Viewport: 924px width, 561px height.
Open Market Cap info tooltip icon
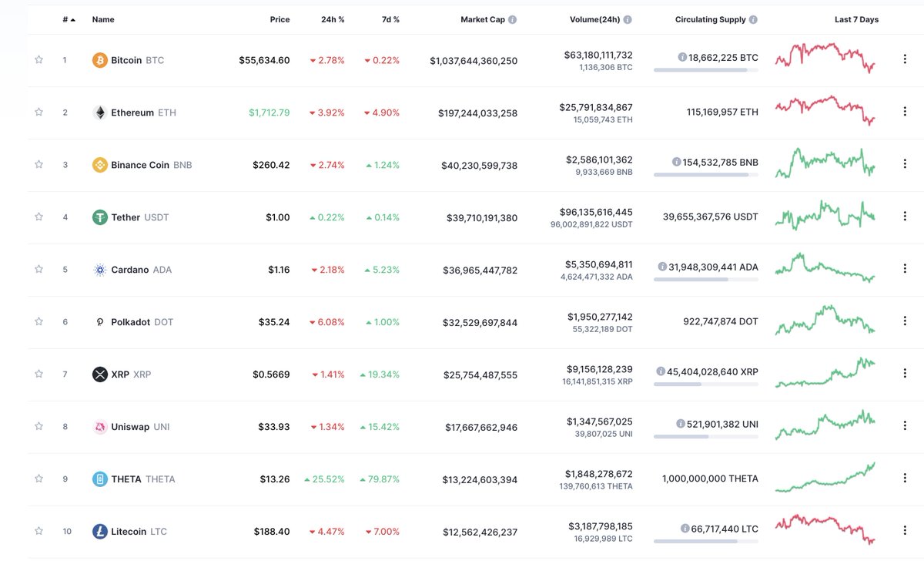(512, 20)
